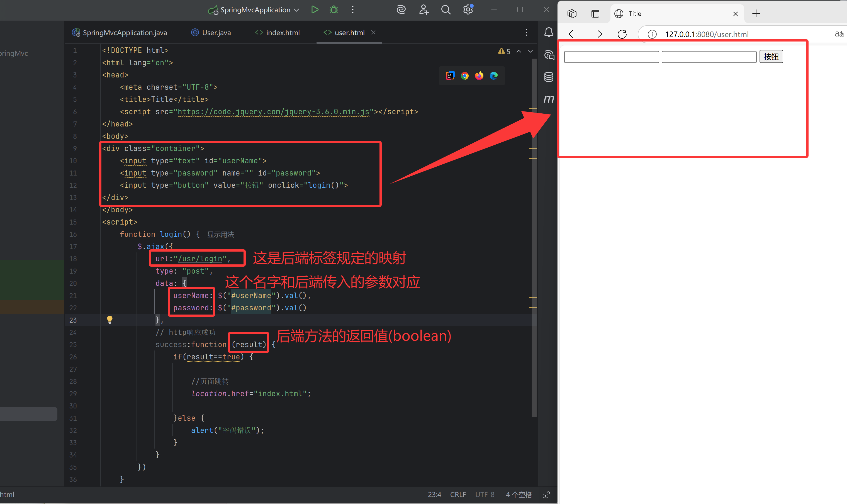
Task: Click the <title>Title</title> line
Action: 164,99
